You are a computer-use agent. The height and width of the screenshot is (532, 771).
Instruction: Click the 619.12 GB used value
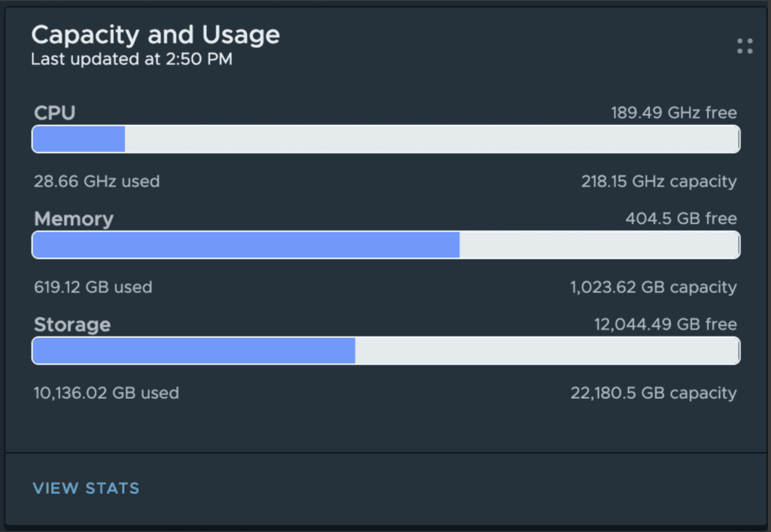click(x=93, y=287)
